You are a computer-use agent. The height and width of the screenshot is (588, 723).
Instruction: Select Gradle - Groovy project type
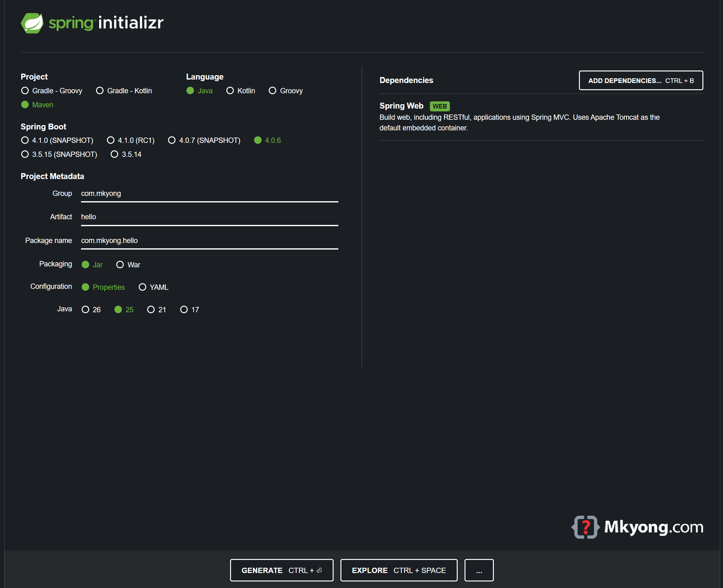pyautogui.click(x=52, y=91)
